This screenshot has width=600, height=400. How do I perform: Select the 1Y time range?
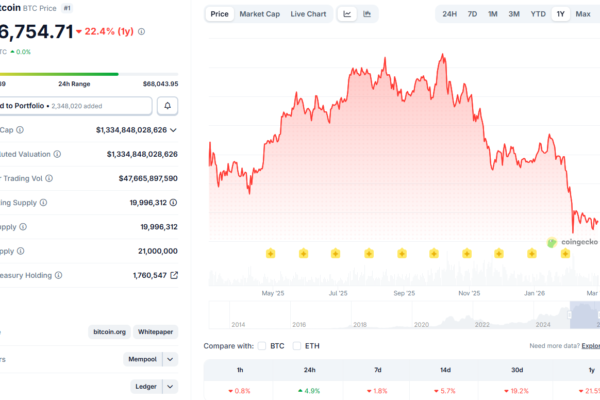[559, 14]
